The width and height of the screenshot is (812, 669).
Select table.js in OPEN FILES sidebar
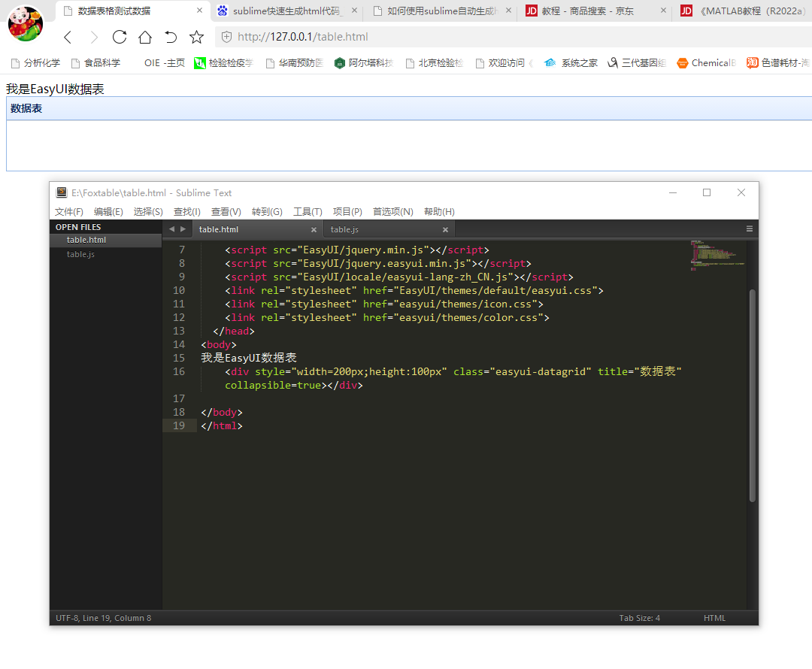click(106, 254)
